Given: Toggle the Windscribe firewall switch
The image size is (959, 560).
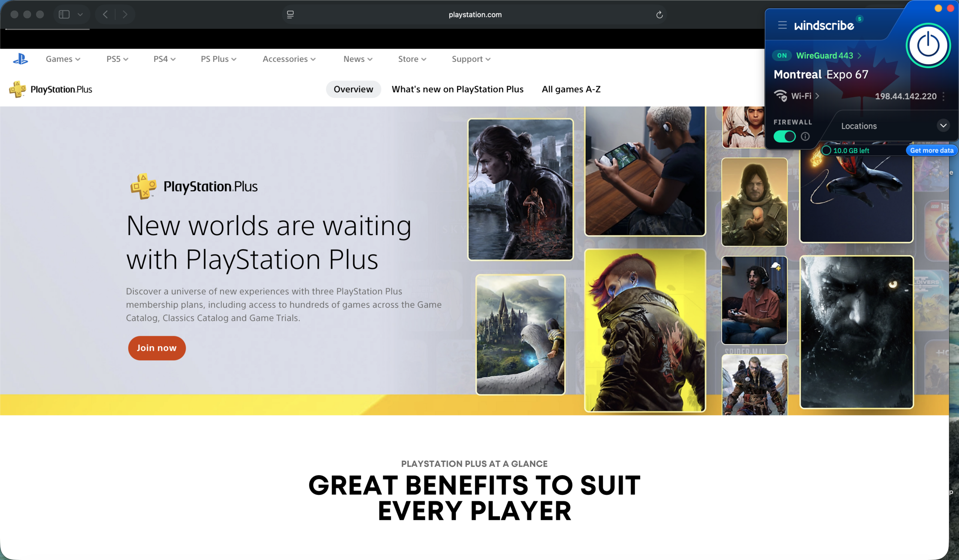Looking at the screenshot, I should tap(784, 136).
